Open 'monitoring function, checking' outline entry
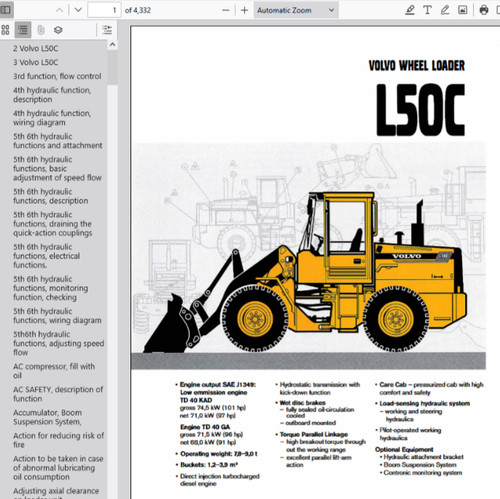Screen dimensions: 500x499 pos(51,288)
